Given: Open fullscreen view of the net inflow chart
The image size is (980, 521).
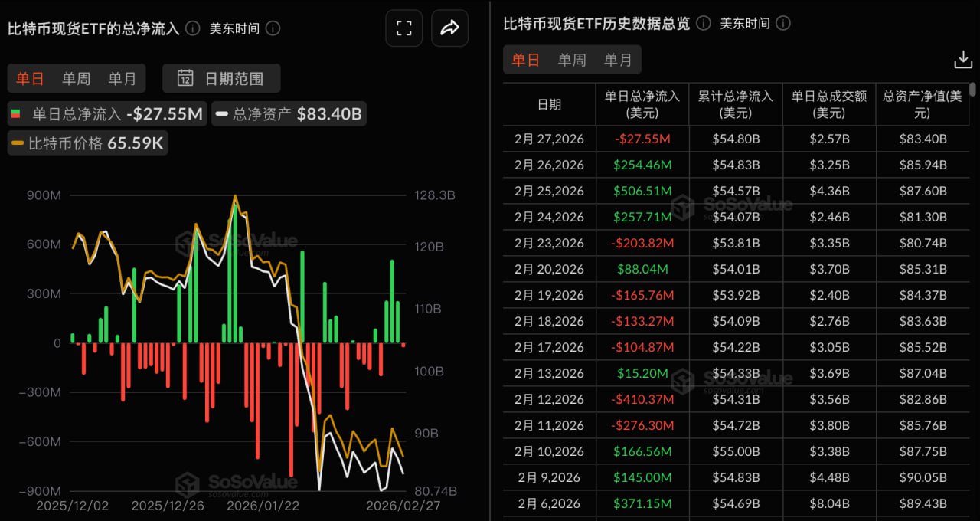Looking at the screenshot, I should point(404,28).
